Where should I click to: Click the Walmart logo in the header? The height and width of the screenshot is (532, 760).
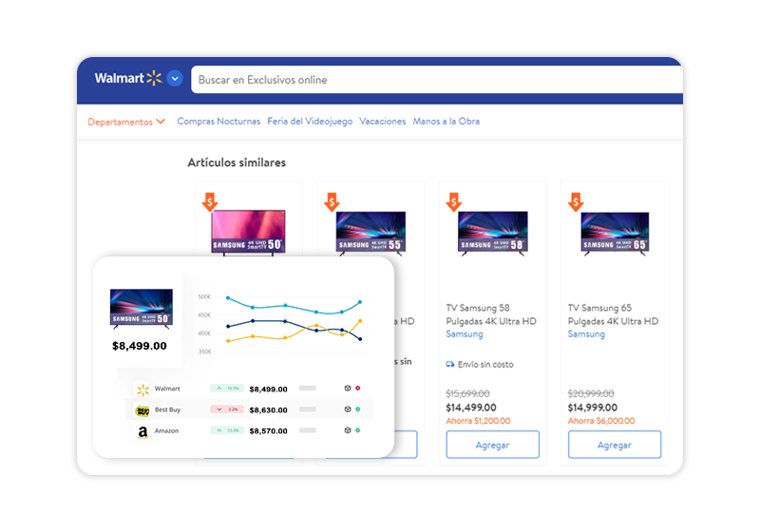[128, 78]
